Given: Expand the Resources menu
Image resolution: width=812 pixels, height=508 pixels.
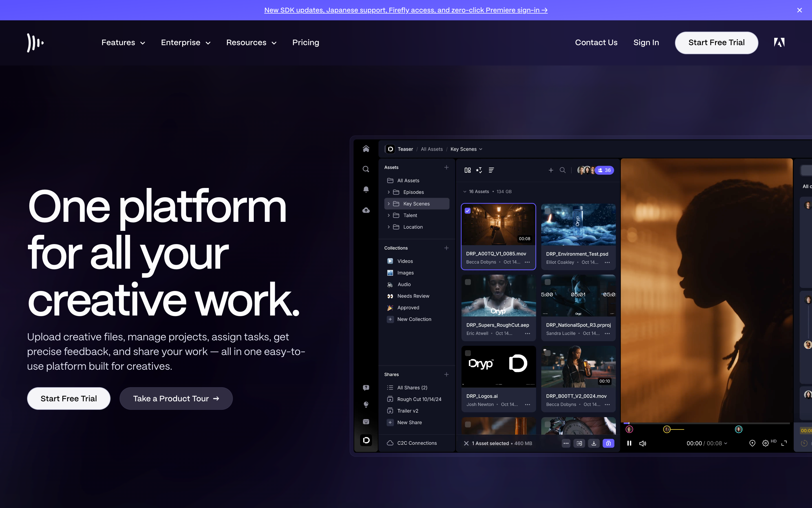Looking at the screenshot, I should pos(251,43).
